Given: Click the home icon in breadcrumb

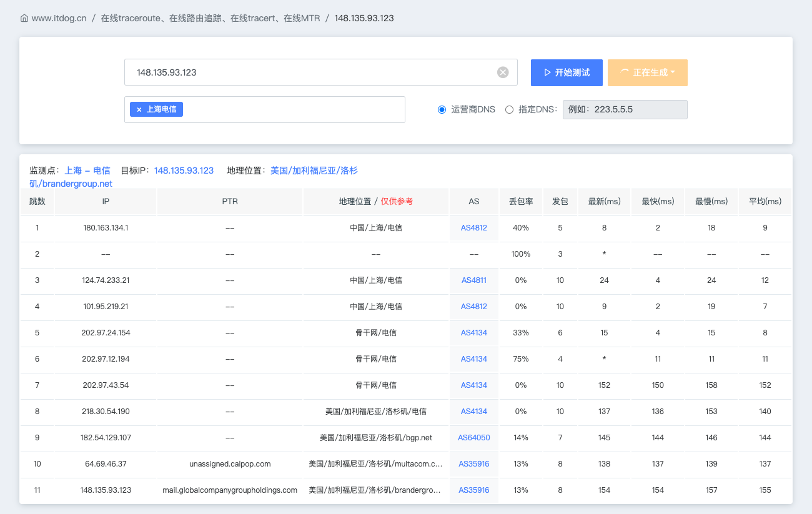Looking at the screenshot, I should [24, 18].
